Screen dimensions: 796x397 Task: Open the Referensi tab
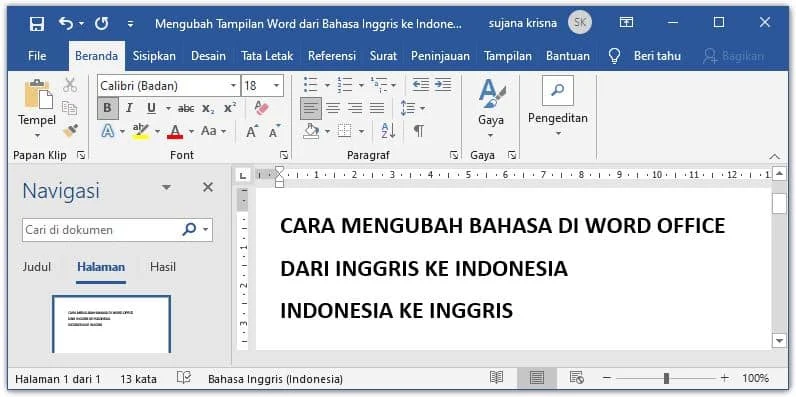(332, 56)
